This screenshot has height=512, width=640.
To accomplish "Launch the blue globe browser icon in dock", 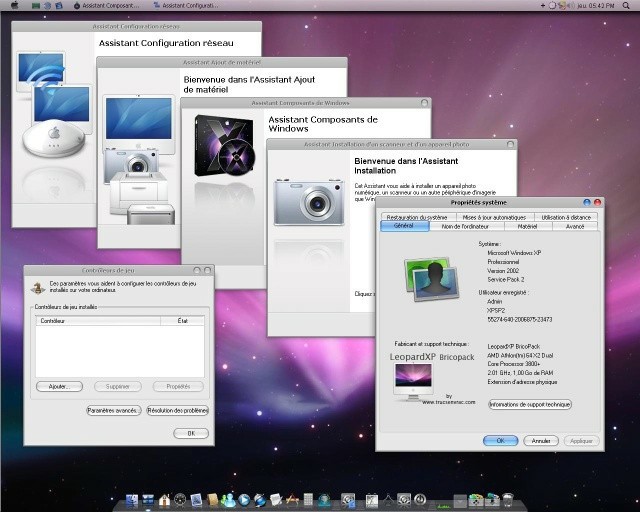I will (x=260, y=500).
